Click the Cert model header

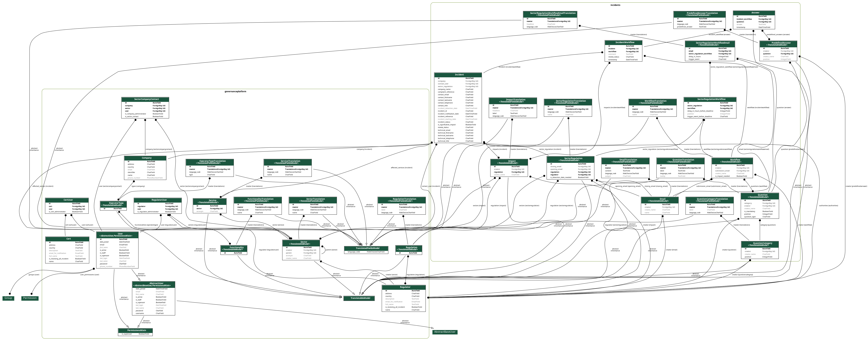click(x=67, y=239)
